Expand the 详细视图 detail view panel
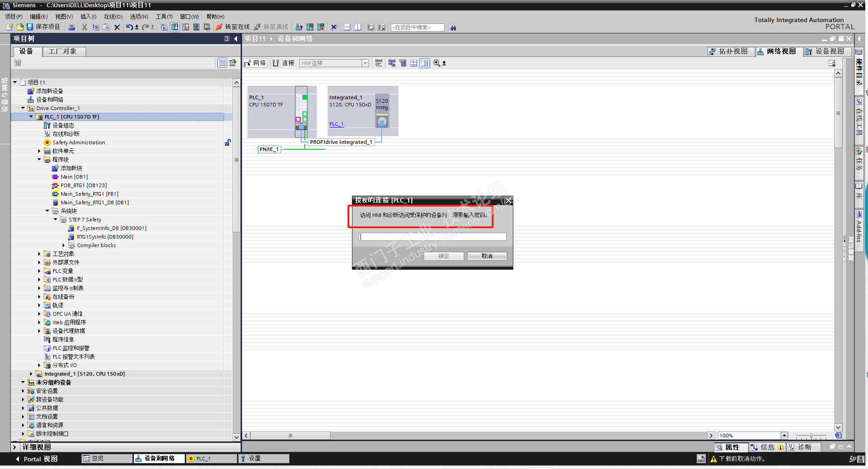 (15, 447)
